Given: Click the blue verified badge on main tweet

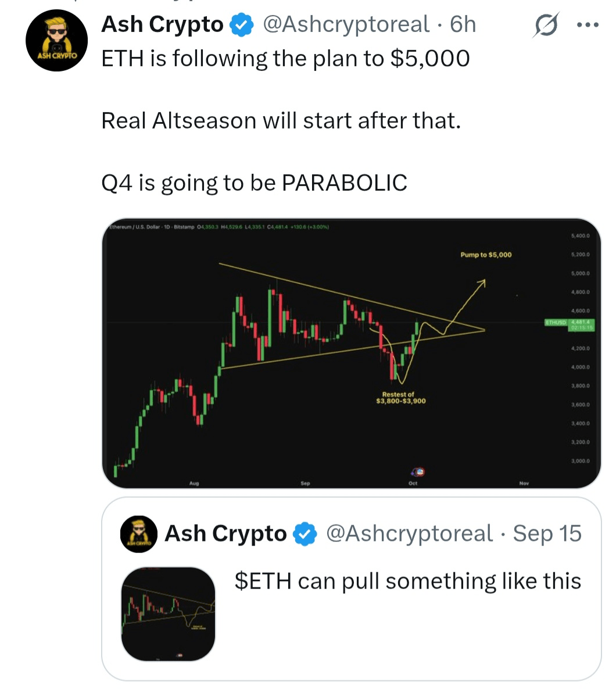Looking at the screenshot, I should tap(242, 24).
